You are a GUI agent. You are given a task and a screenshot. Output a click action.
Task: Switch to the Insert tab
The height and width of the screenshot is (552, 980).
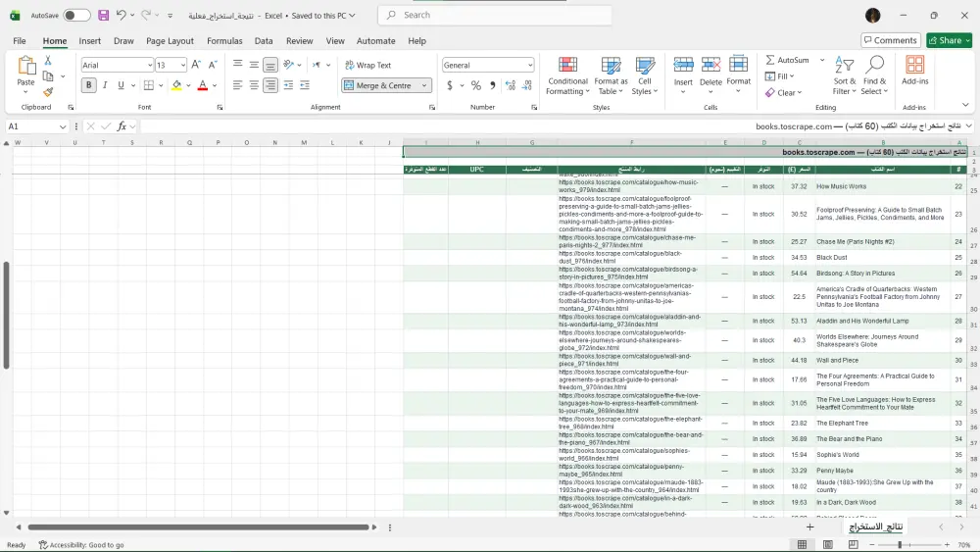click(x=89, y=40)
